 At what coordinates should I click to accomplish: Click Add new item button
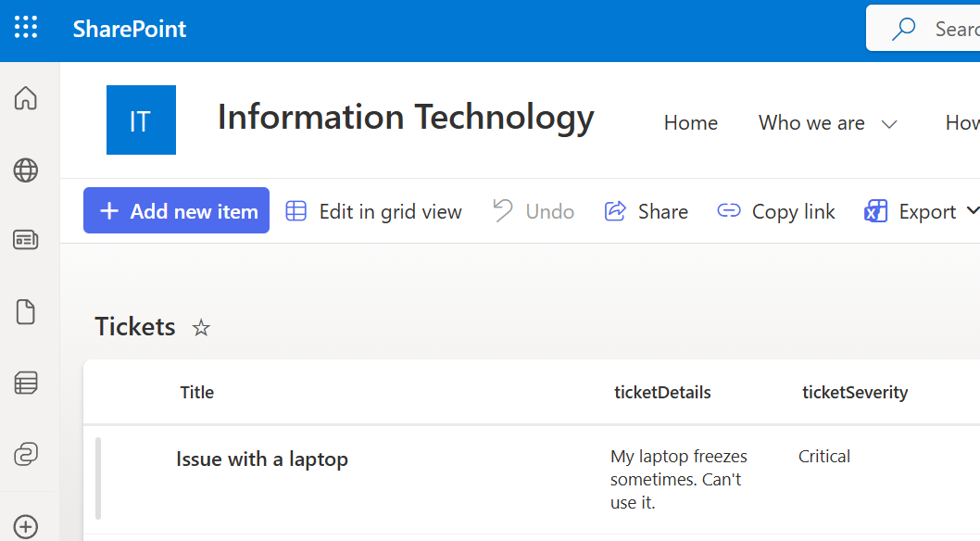(176, 211)
